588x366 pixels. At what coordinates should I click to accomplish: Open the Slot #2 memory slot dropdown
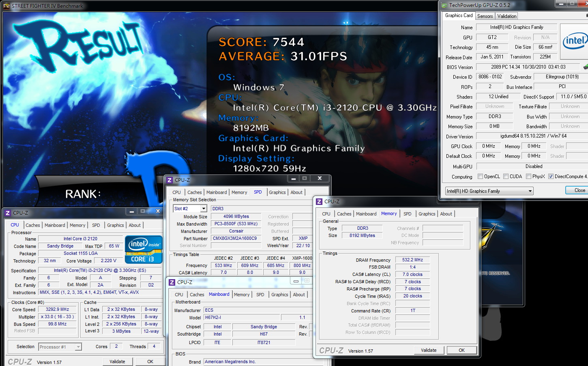coord(190,209)
